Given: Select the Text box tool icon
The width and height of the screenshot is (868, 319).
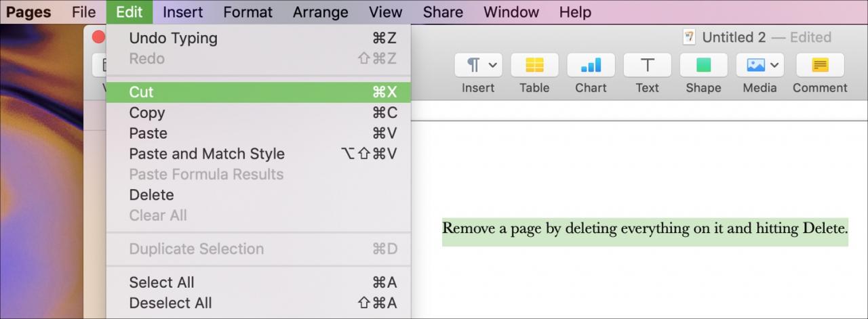Looking at the screenshot, I should [647, 65].
